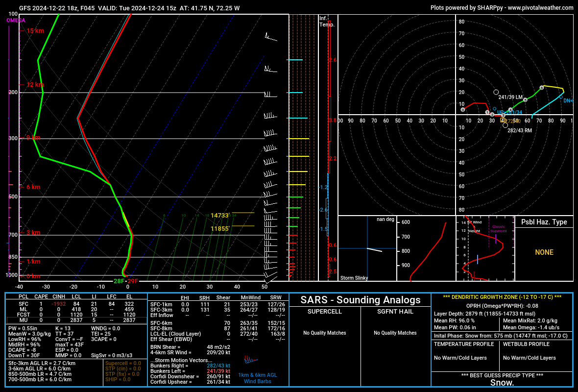Click the SFC-6km shear row label
This screenshot has width=578, height=392.
point(161,323)
